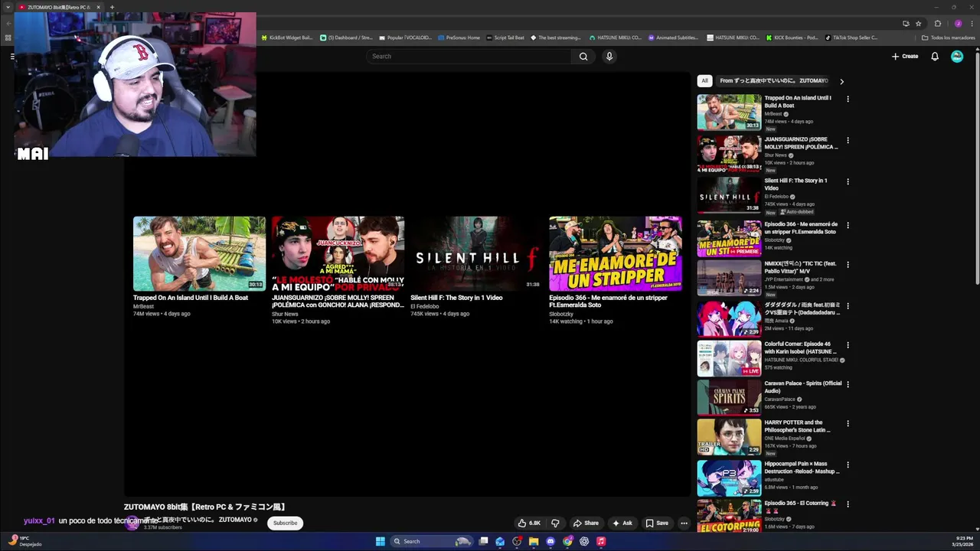Screen dimensions: 980x551
Task: Bookmark this page with the star icon
Action: tap(918, 23)
